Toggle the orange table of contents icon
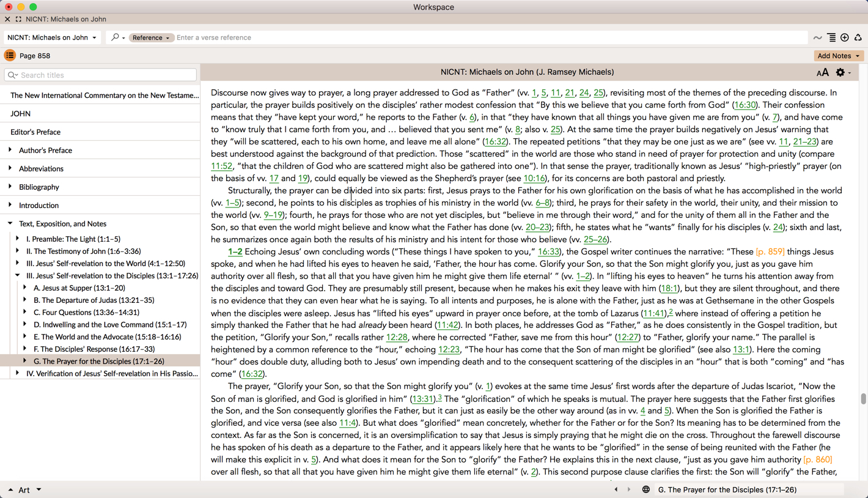The image size is (868, 498). (x=10, y=56)
